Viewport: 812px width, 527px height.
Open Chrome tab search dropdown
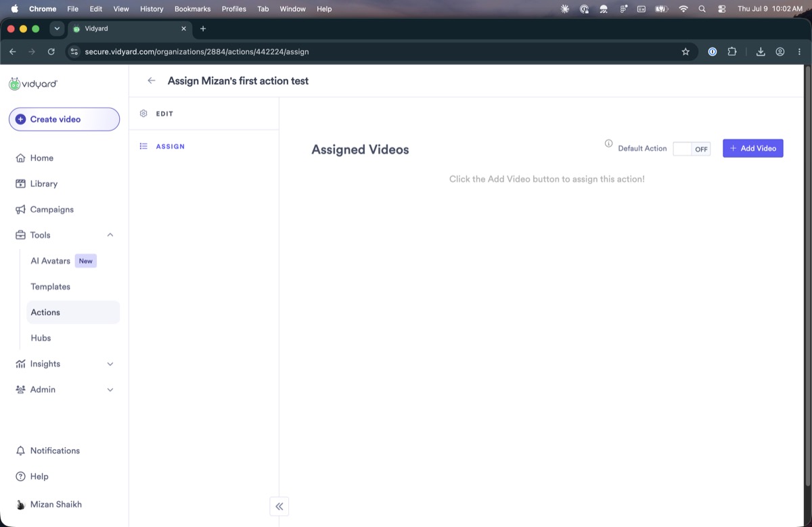pos(57,28)
